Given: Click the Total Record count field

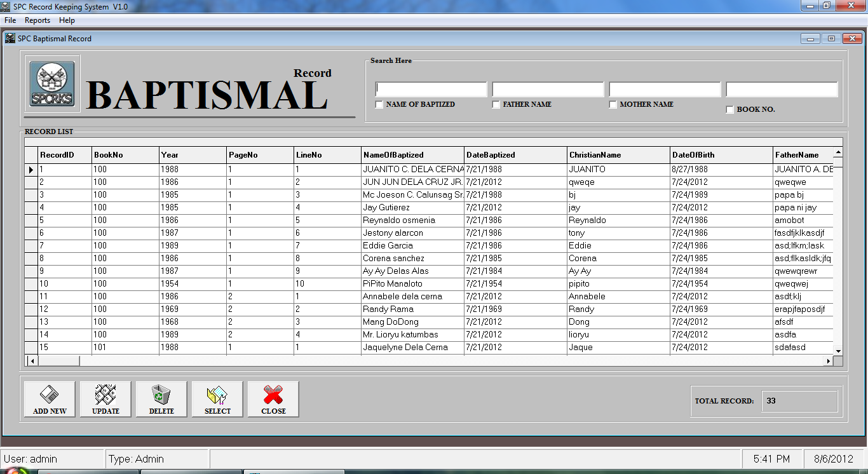Looking at the screenshot, I should pos(799,401).
